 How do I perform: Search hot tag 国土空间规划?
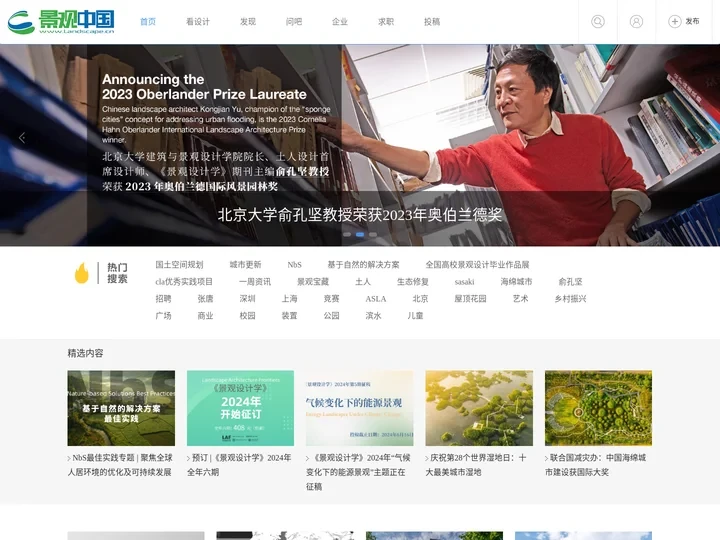pos(179,264)
